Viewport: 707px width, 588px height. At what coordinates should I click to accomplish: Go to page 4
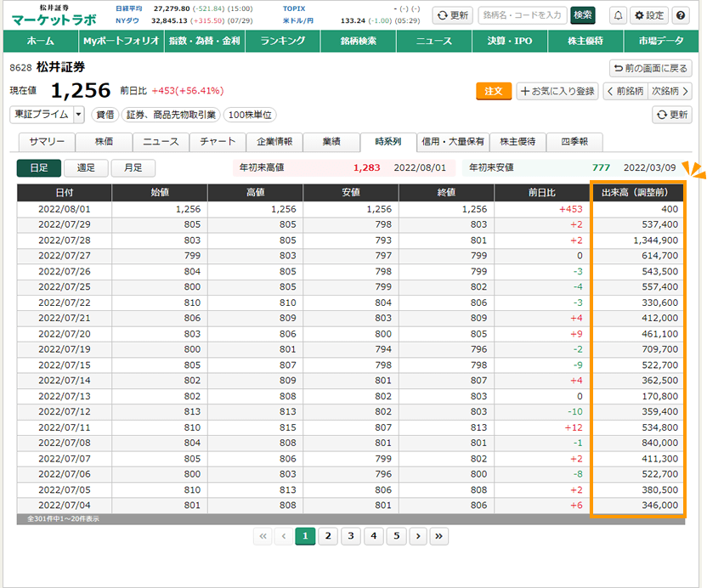[373, 536]
